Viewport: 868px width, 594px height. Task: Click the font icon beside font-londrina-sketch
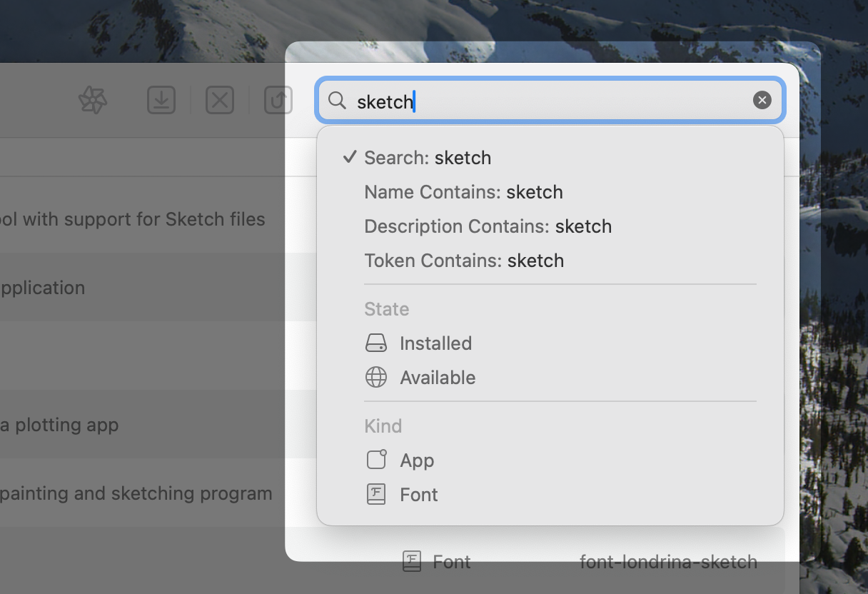point(411,562)
